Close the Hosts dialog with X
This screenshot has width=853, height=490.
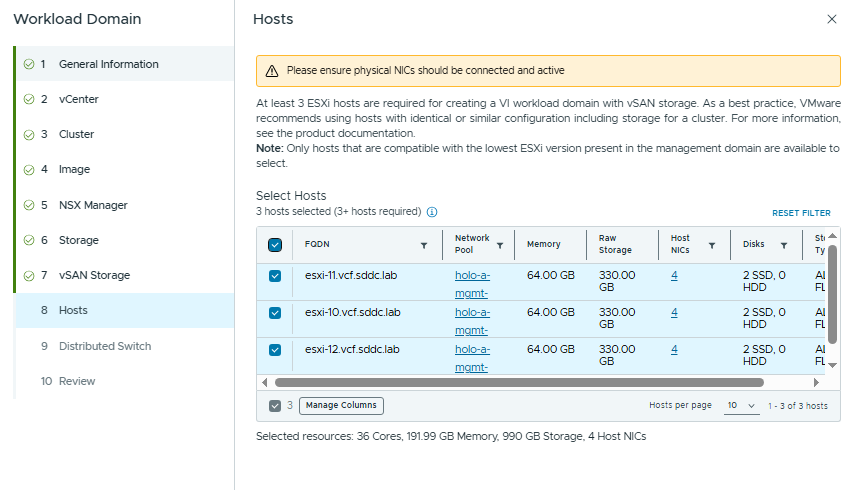pyautogui.click(x=832, y=19)
